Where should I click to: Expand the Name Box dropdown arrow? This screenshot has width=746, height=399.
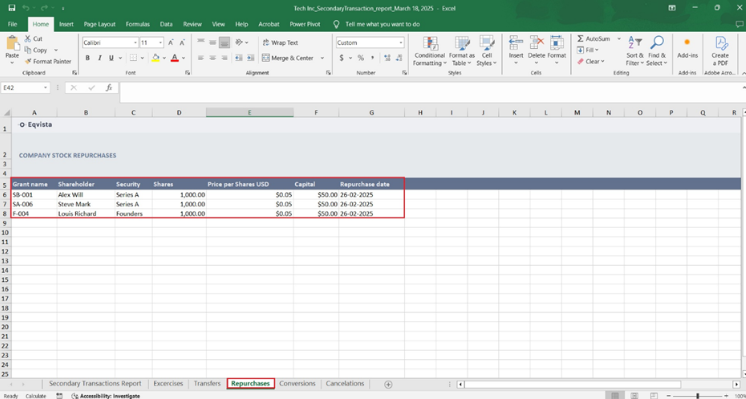pyautogui.click(x=46, y=88)
